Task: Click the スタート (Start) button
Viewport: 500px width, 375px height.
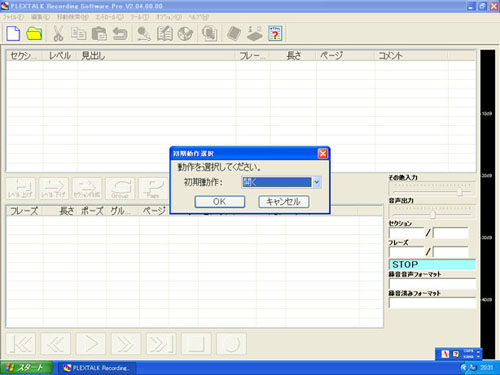Action: point(27,368)
